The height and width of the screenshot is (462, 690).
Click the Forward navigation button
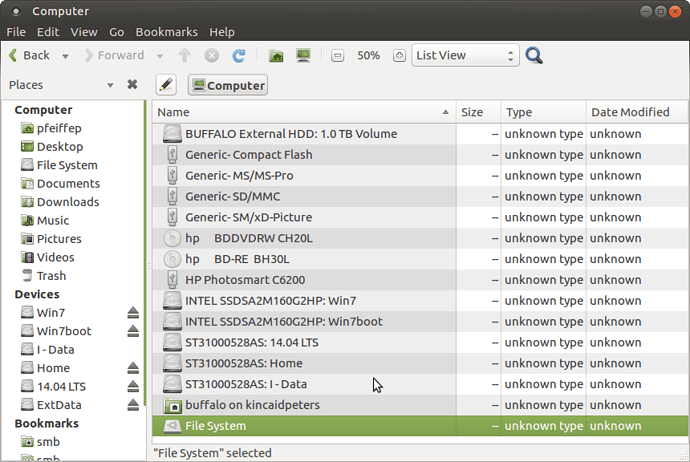click(114, 55)
